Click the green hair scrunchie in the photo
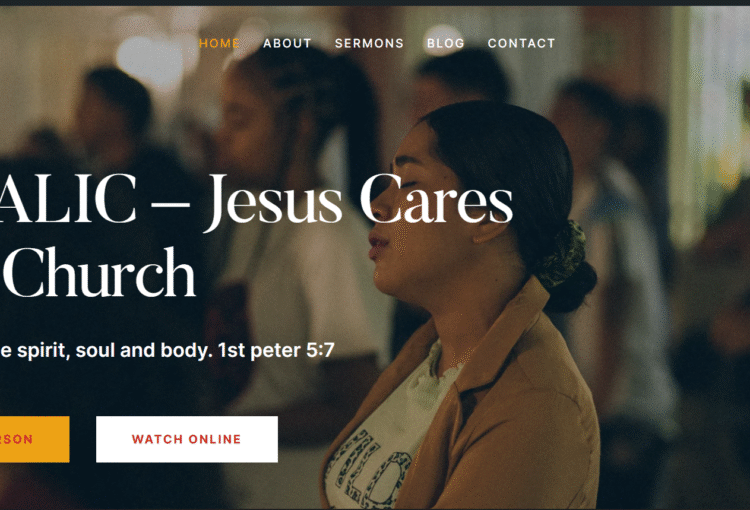This screenshot has width=750, height=510. point(564,256)
